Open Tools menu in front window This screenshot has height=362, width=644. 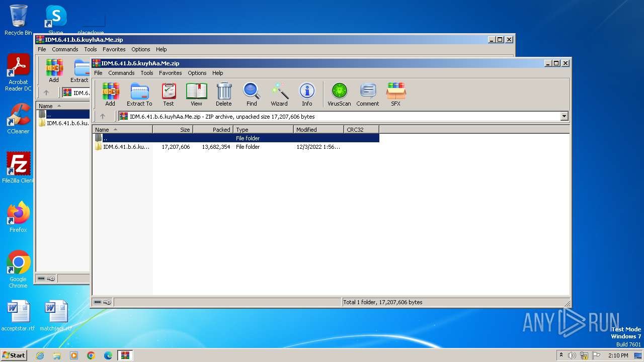click(x=147, y=73)
